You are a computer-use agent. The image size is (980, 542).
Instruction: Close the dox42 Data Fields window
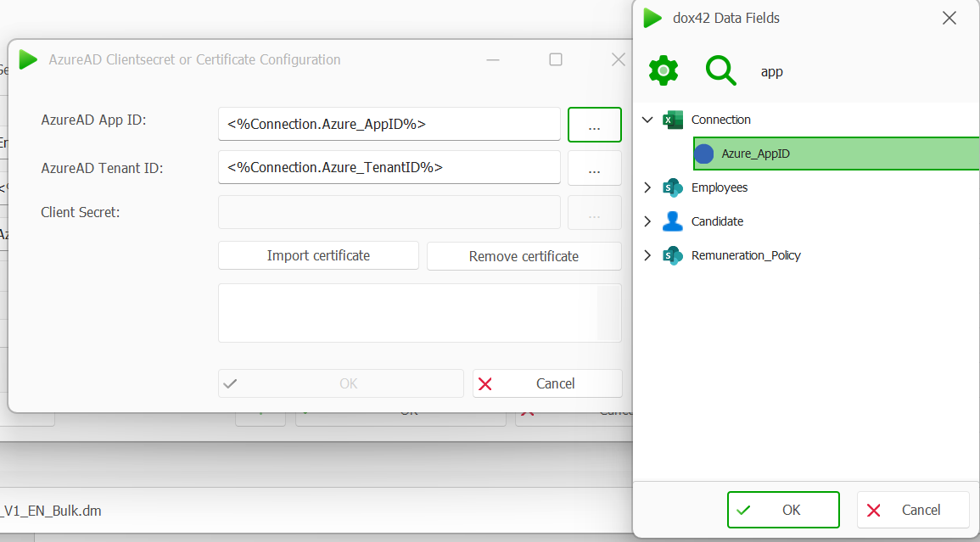point(949,18)
